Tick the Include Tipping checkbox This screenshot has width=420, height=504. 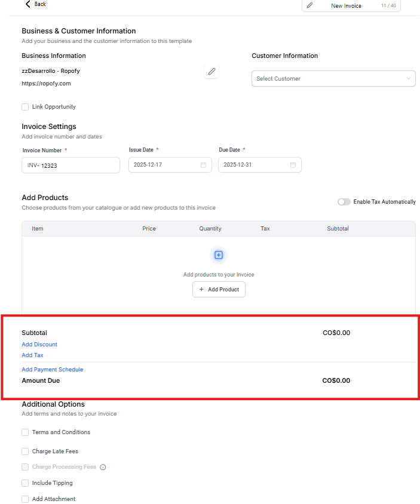(x=25, y=483)
